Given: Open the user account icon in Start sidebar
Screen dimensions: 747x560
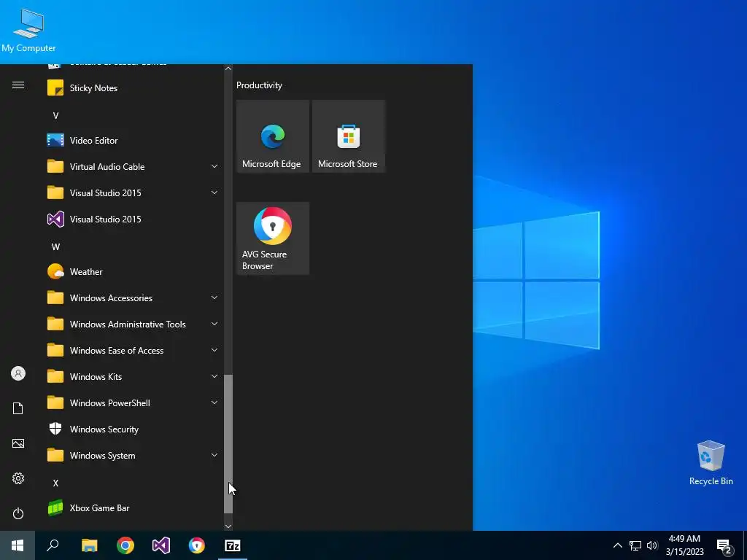Looking at the screenshot, I should [x=18, y=373].
